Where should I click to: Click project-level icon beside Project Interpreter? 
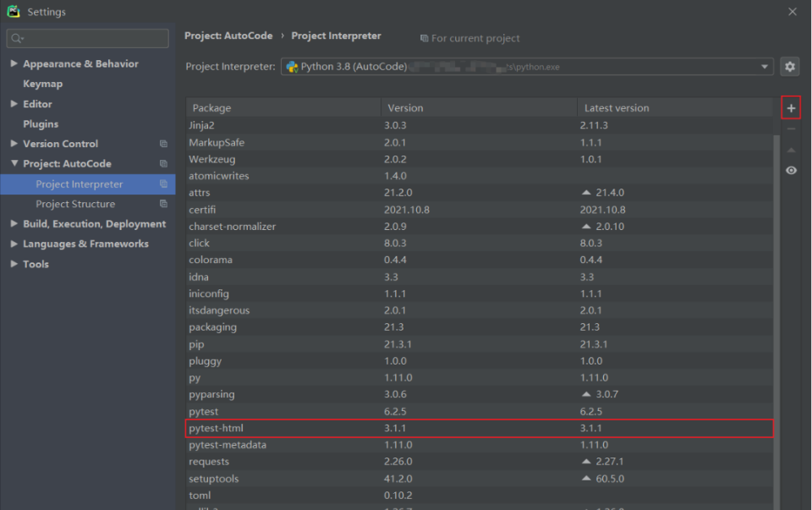pyautogui.click(x=163, y=184)
